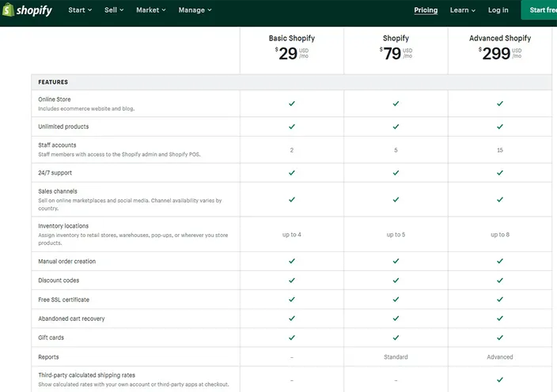Click Gift cards checkmark under Basic Shopify

[x=292, y=337]
